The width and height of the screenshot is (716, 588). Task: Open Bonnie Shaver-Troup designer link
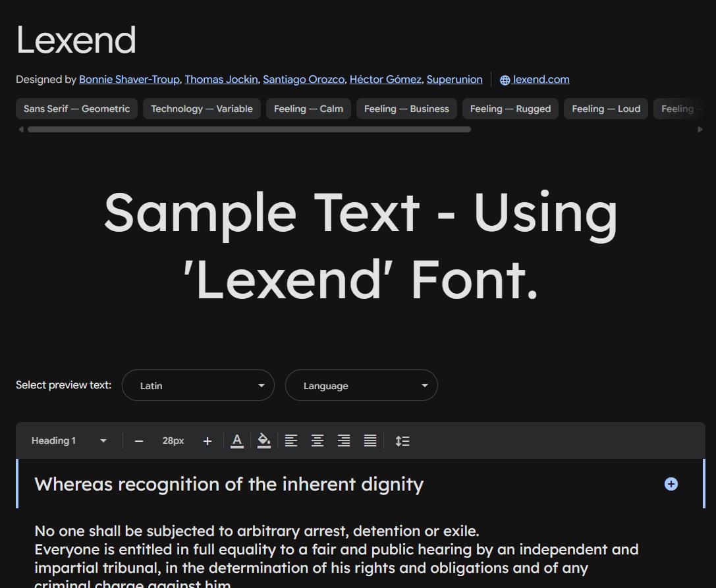click(129, 80)
